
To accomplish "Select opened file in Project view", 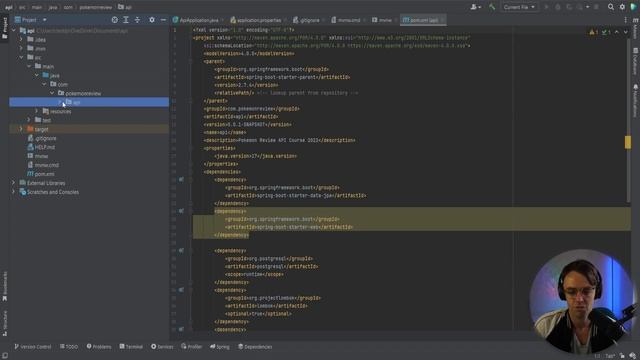I will click(x=115, y=20).
